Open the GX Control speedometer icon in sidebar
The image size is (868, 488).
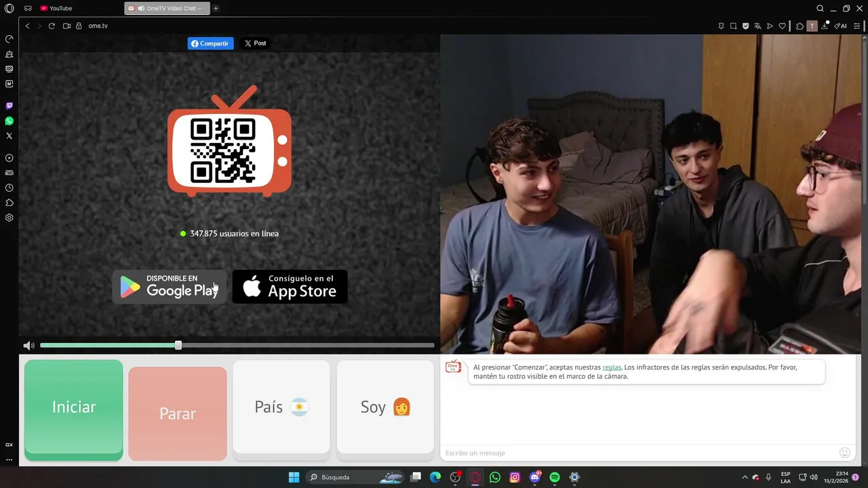[x=9, y=39]
